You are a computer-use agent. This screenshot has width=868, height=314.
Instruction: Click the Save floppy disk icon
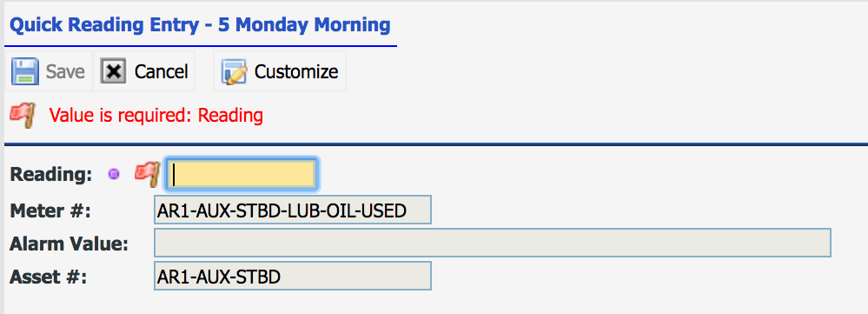click(25, 71)
